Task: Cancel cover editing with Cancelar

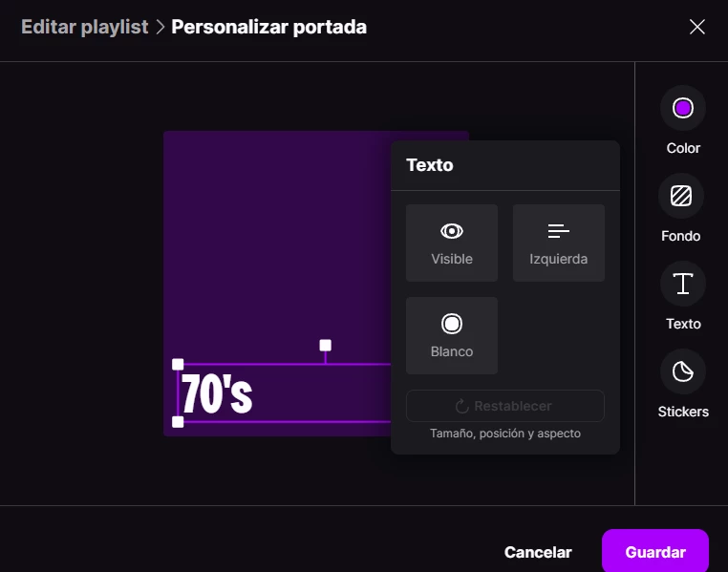Action: (x=538, y=552)
